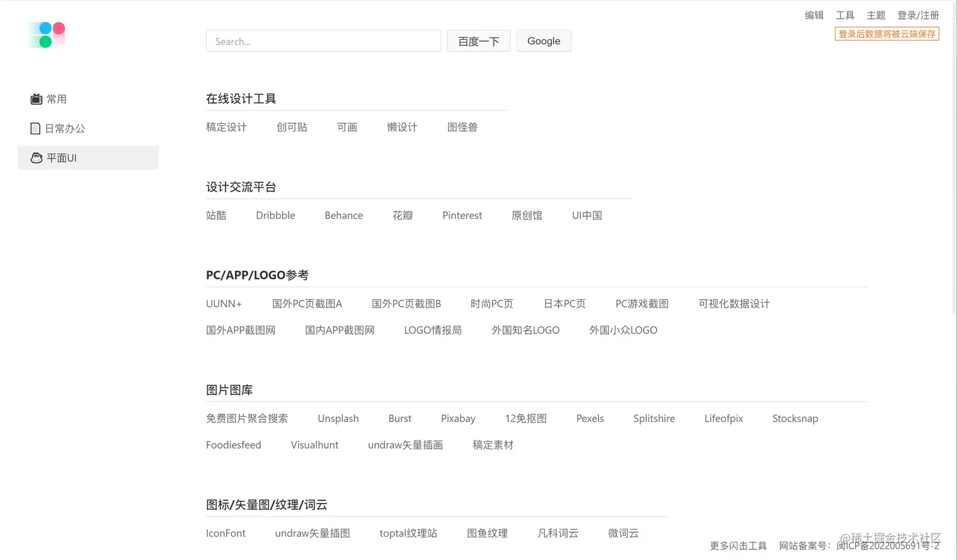Open 外国知名LOGO link

(525, 330)
